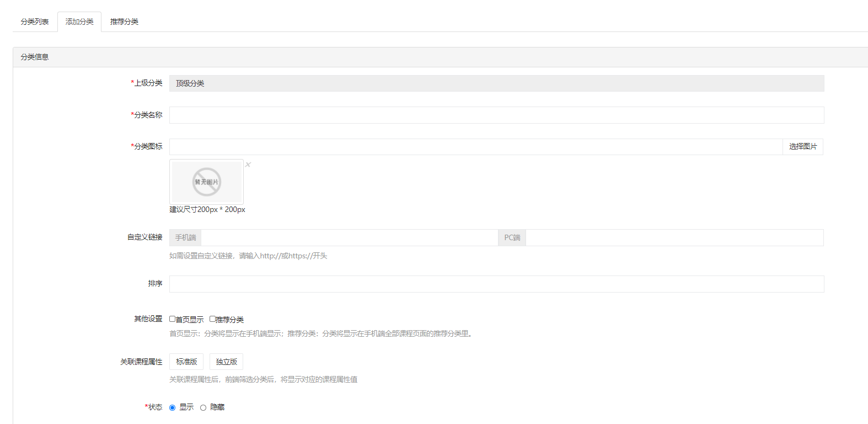Click the hint text starting 首页显示：分类将显示

point(321,333)
